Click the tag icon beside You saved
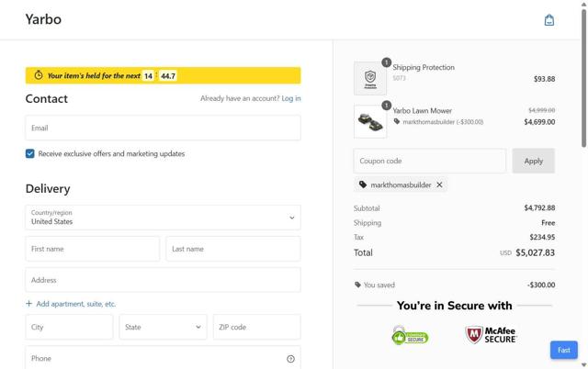The image size is (588, 369). [x=357, y=285]
